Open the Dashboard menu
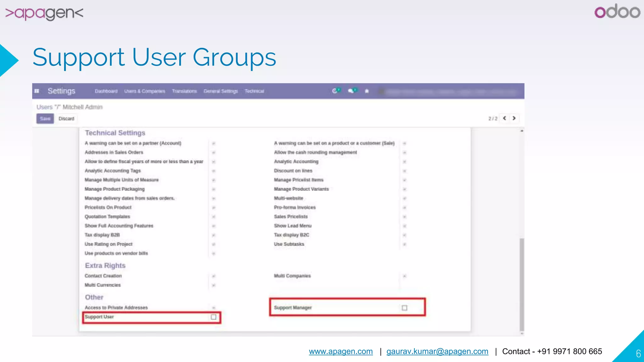Screen dimensions: 644x362 pos(106,91)
